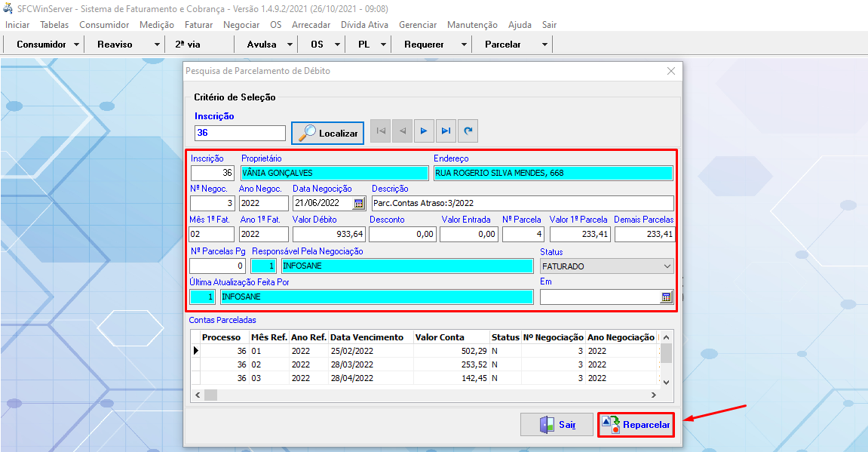This screenshot has height=452, width=868.
Task: Click the Inscrição search input field
Action: click(240, 133)
